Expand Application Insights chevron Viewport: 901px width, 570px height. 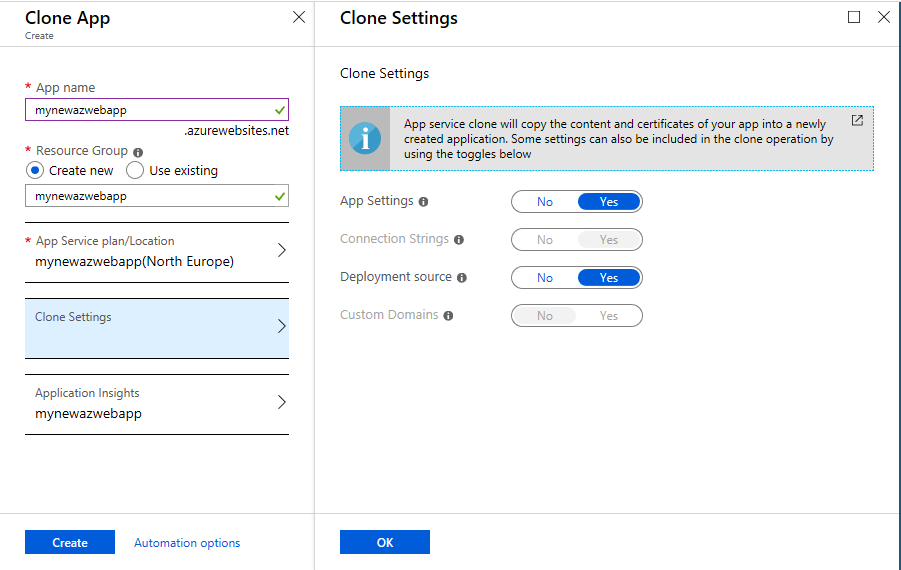[x=282, y=402]
